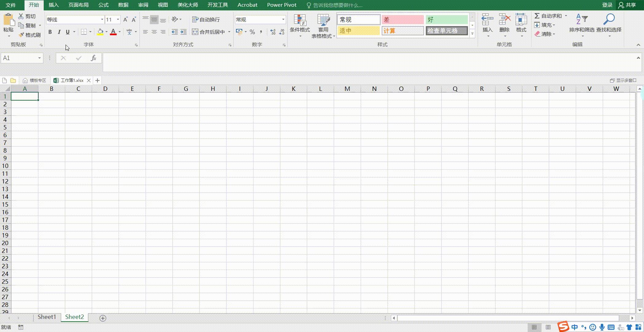
Task: Open the AutoSum function
Action: [548, 15]
